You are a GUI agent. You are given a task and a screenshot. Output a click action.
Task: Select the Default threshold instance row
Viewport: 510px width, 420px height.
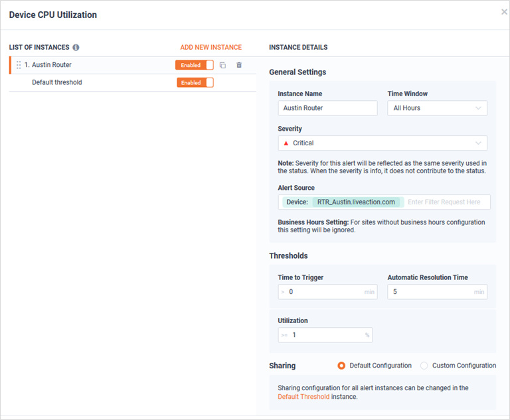coord(133,82)
